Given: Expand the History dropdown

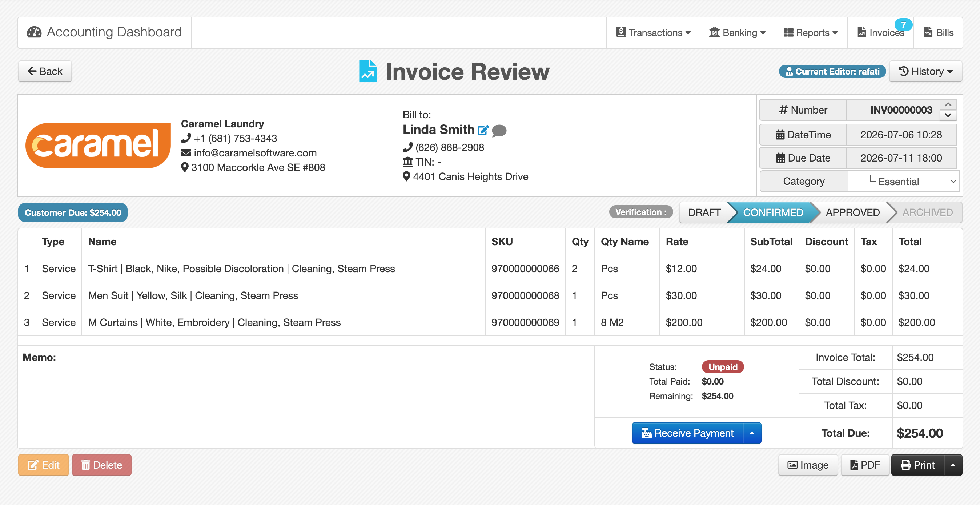Looking at the screenshot, I should [x=925, y=72].
